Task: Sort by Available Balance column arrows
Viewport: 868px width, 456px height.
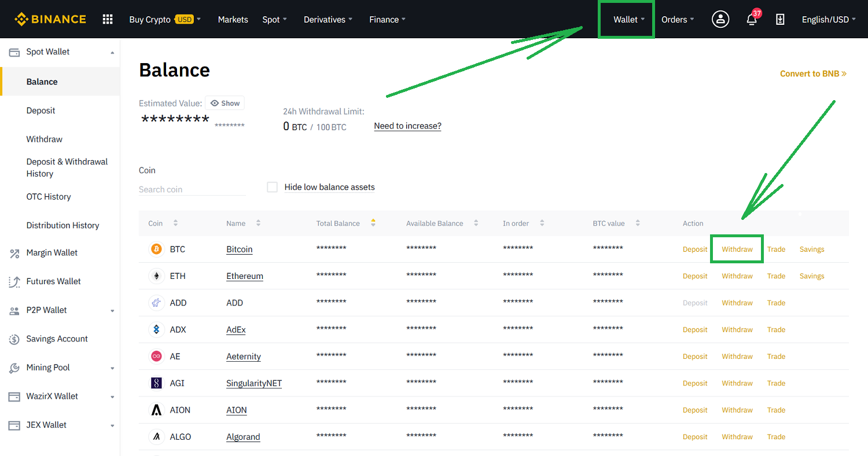Action: pos(476,223)
